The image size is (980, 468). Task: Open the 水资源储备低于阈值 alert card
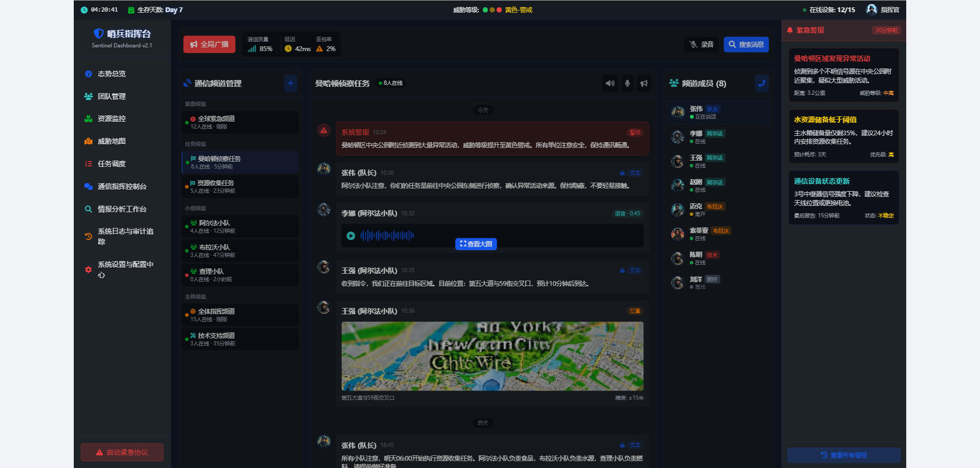coord(844,136)
